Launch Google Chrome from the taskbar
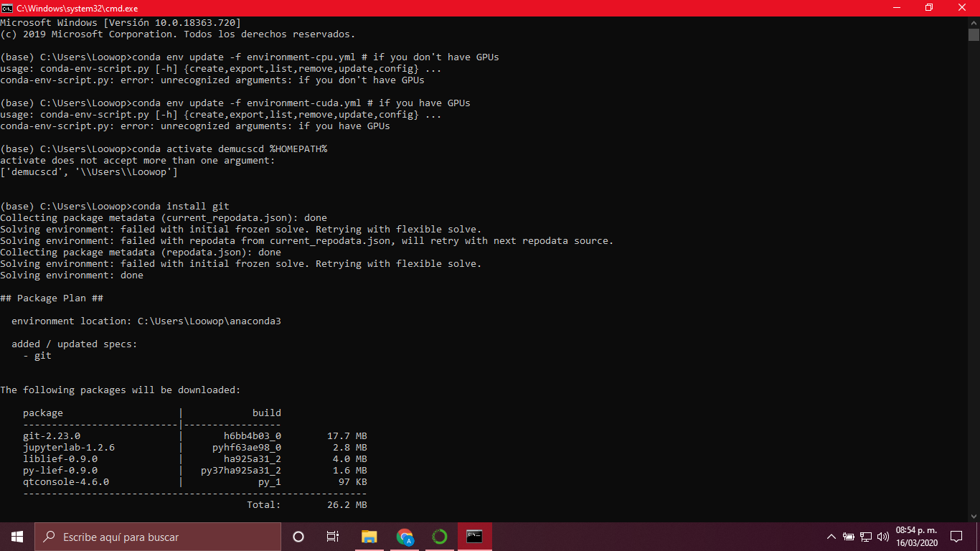 (404, 536)
